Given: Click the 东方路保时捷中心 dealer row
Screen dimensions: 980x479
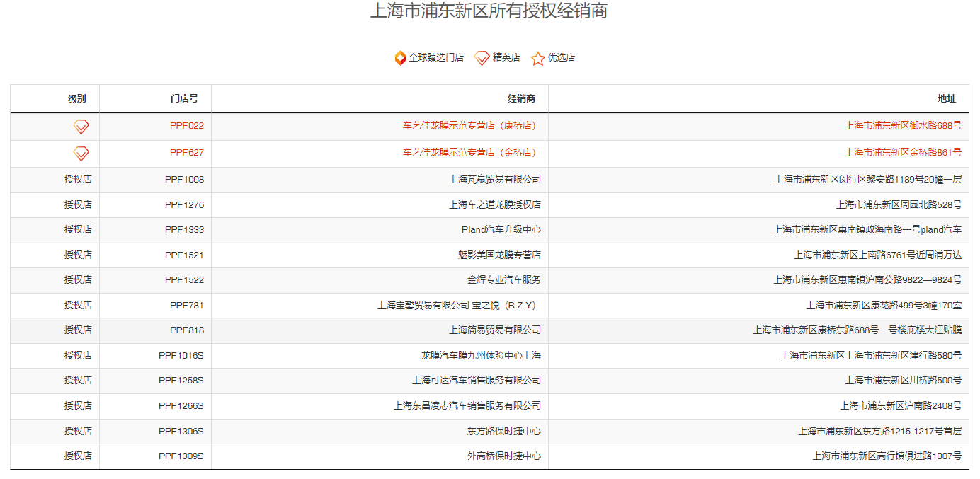Looking at the screenshot, I should (x=503, y=432).
